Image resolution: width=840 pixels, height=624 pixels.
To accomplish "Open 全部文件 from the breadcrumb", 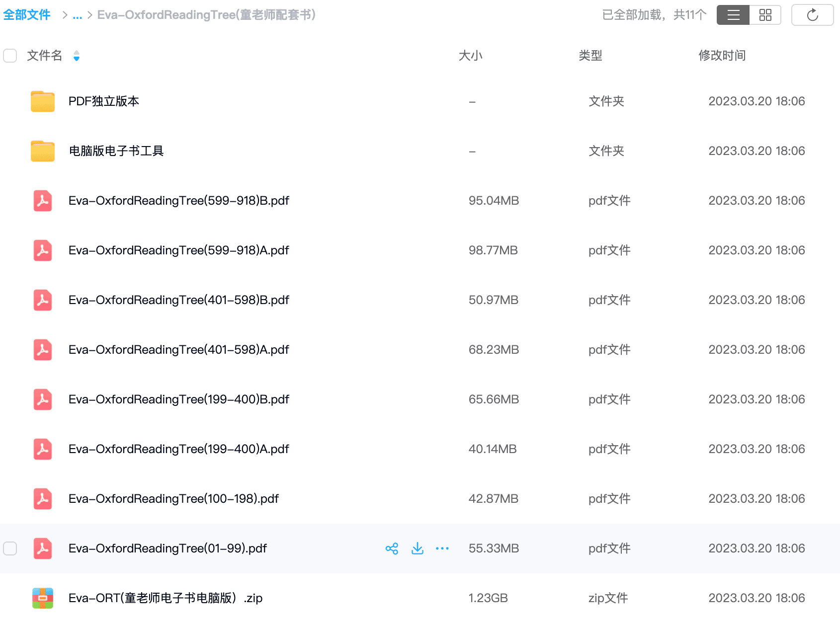I will click(27, 14).
